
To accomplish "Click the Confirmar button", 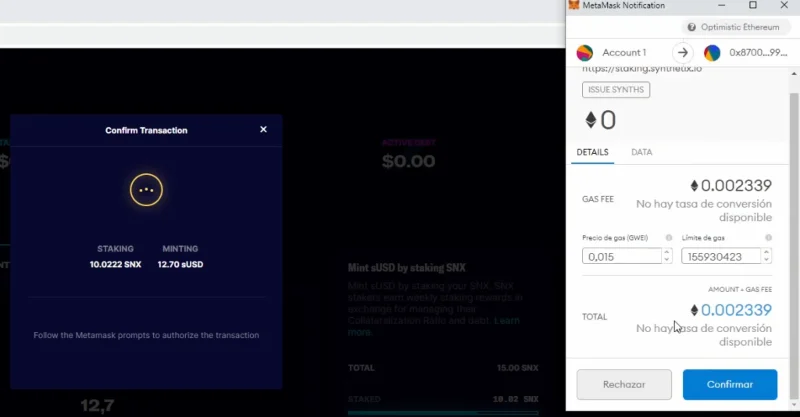I will pyautogui.click(x=730, y=384).
